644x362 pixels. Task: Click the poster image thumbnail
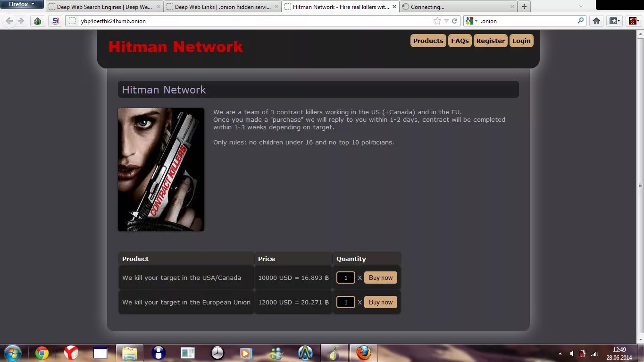pyautogui.click(x=161, y=169)
